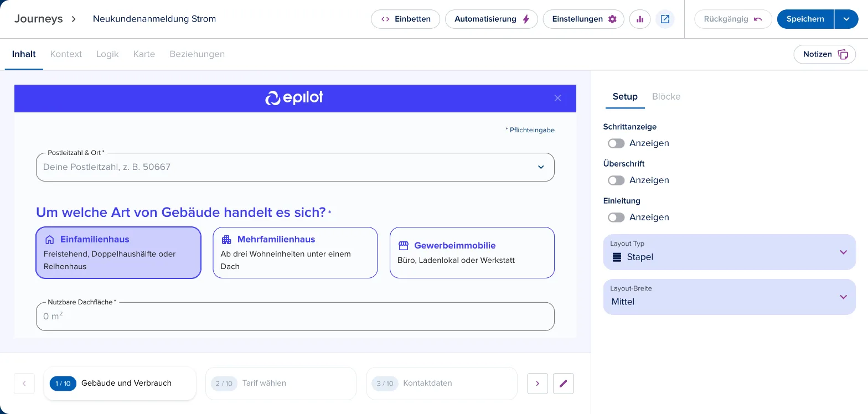Click the pencil edit steps icon

click(564, 383)
